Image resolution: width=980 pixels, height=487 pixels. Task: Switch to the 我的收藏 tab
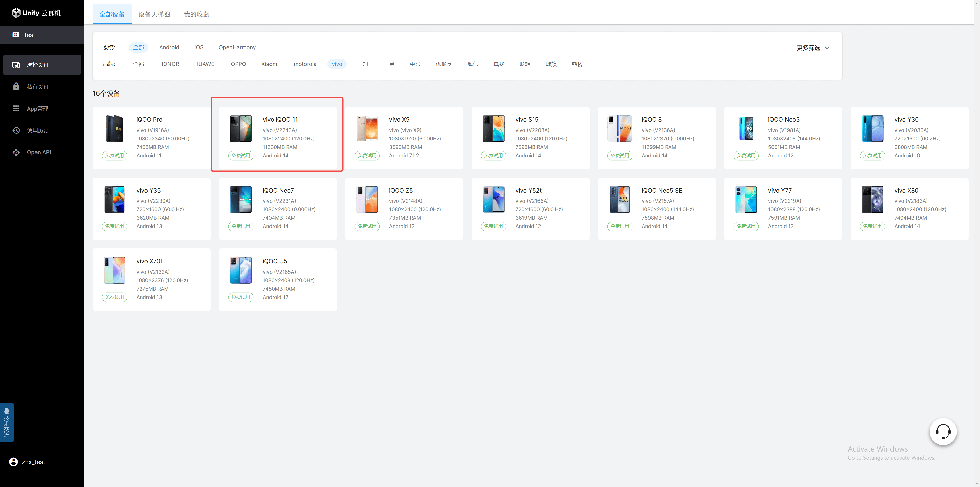tap(196, 15)
